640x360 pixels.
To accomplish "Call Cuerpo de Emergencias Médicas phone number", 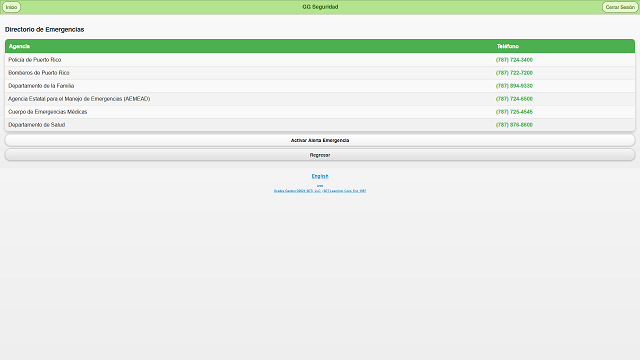I will click(514, 112).
